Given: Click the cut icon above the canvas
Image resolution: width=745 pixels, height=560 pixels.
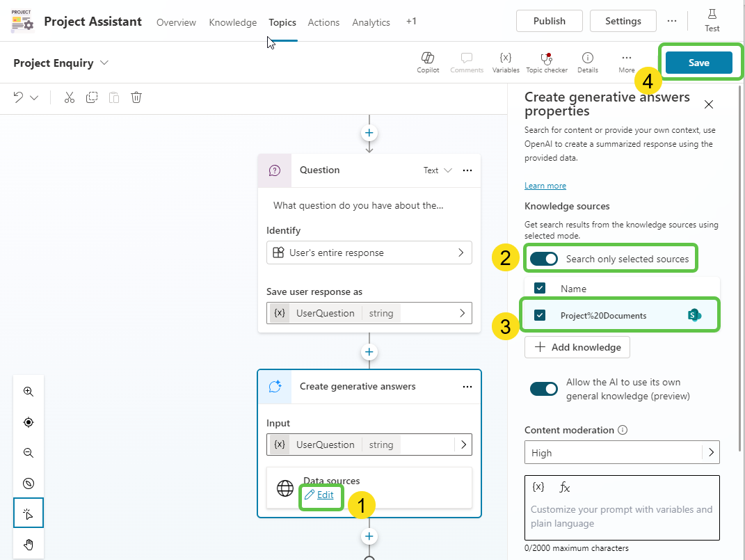Looking at the screenshot, I should click(x=69, y=97).
